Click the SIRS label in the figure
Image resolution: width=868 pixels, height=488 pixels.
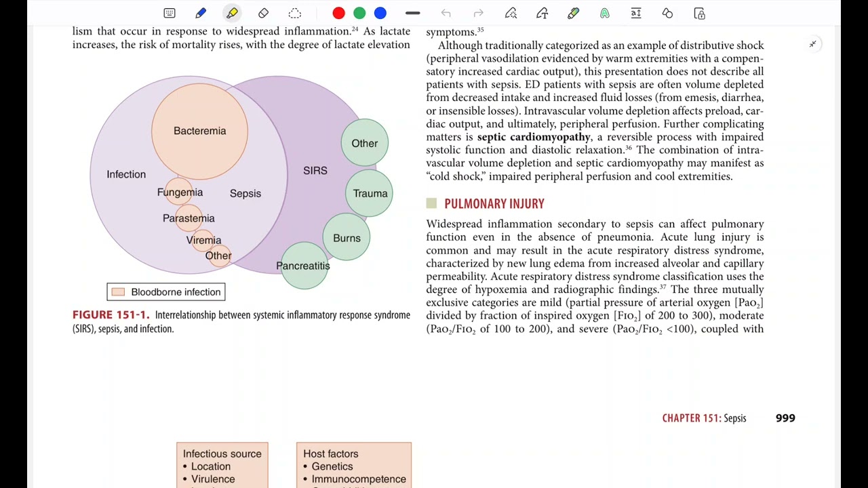point(315,171)
